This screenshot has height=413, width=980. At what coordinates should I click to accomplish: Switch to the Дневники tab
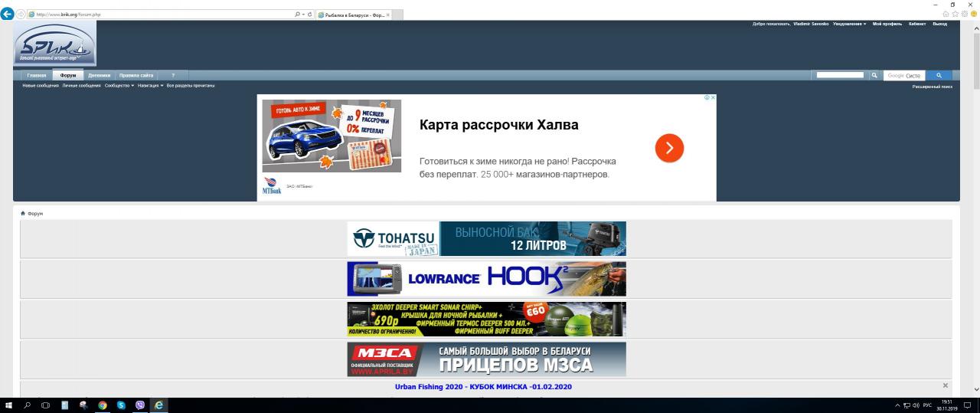coord(99,75)
